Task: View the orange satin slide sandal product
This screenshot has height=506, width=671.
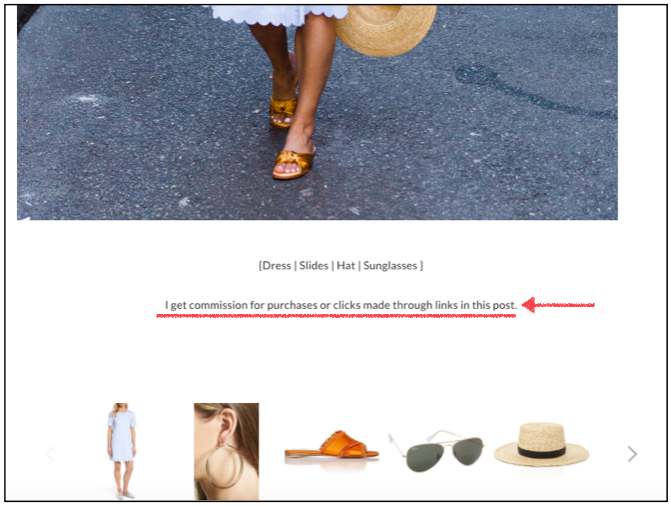Action: [x=332, y=447]
